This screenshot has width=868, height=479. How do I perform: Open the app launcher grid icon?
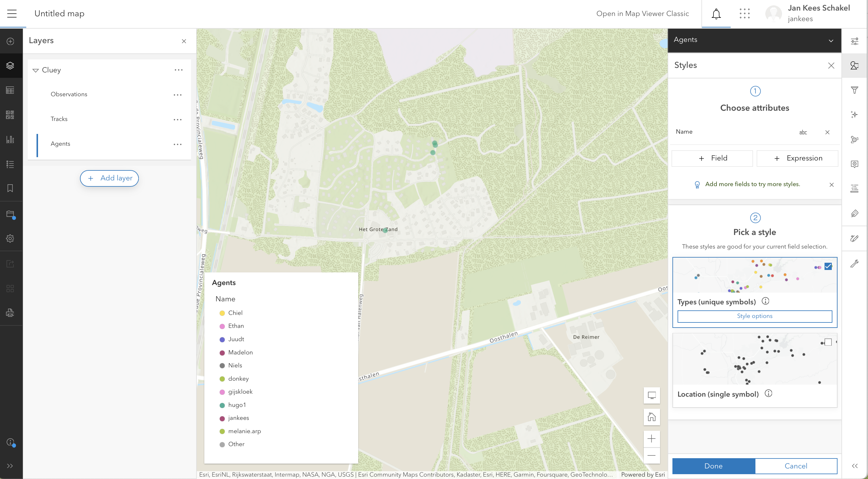pos(744,14)
